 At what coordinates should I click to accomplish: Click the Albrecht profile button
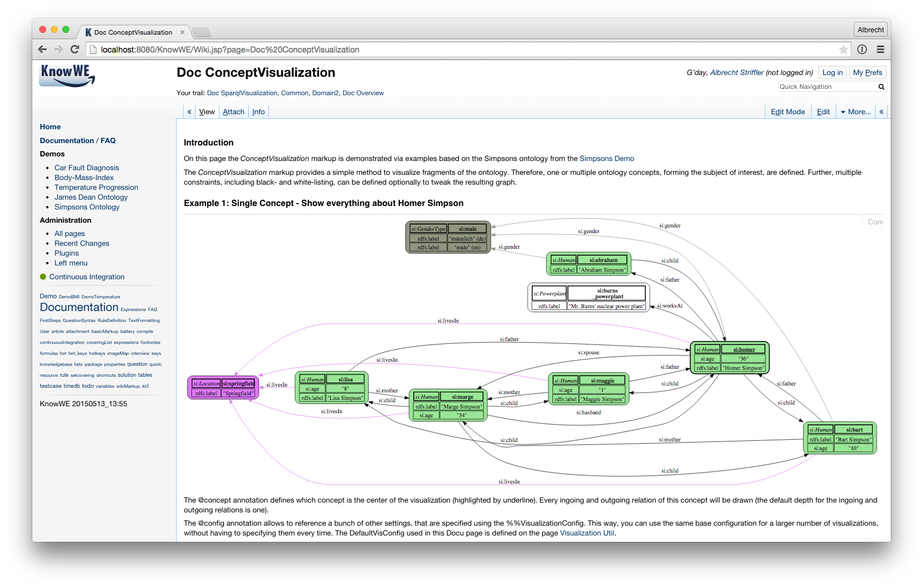coord(870,30)
